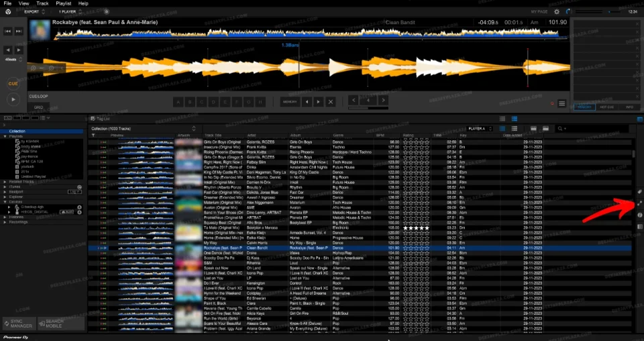Start playback with the play button
This screenshot has height=341, width=644.
(x=13, y=99)
